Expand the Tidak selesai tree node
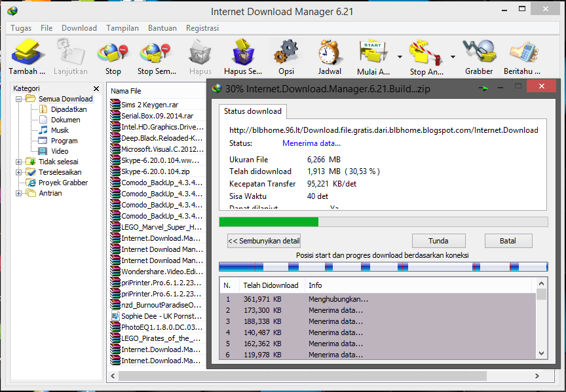This screenshot has width=566, height=392. pyautogui.click(x=18, y=162)
